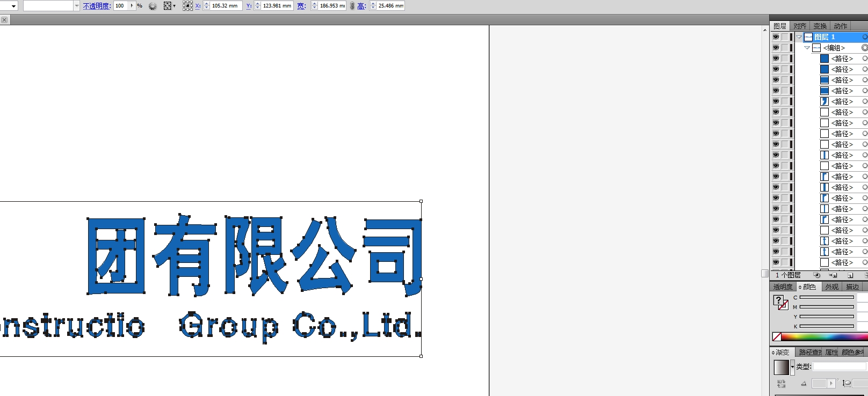Image resolution: width=868 pixels, height=396 pixels.
Task: Click the X value stepper arrows
Action: 207,6
